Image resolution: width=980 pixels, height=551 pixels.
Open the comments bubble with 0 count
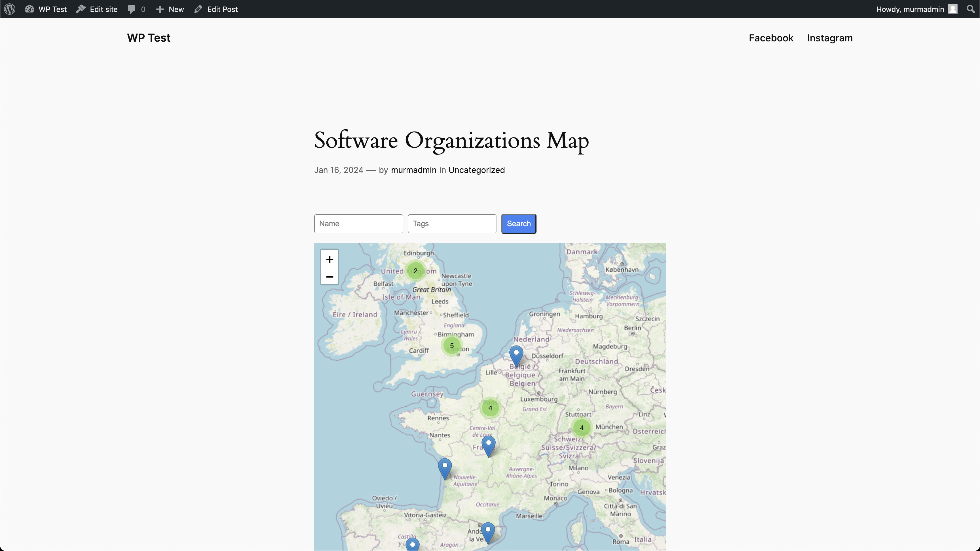coord(137,9)
